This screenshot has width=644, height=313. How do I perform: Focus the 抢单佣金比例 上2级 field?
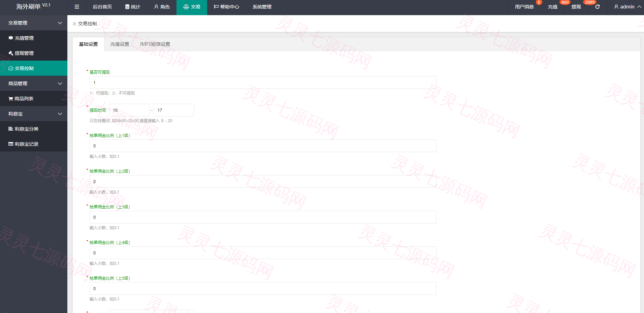tap(263, 181)
